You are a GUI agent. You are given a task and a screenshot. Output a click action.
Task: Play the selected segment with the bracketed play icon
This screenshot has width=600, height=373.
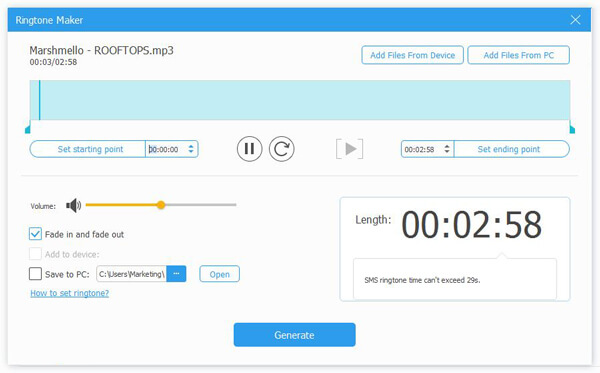point(349,149)
